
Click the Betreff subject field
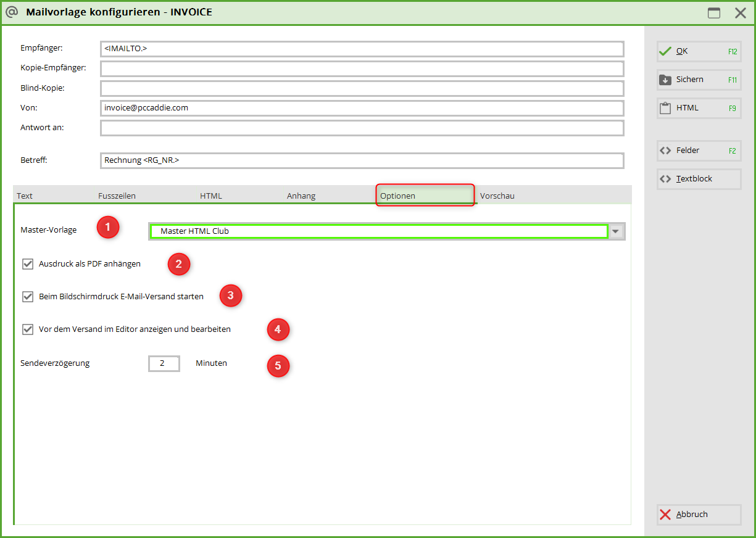[x=362, y=160]
